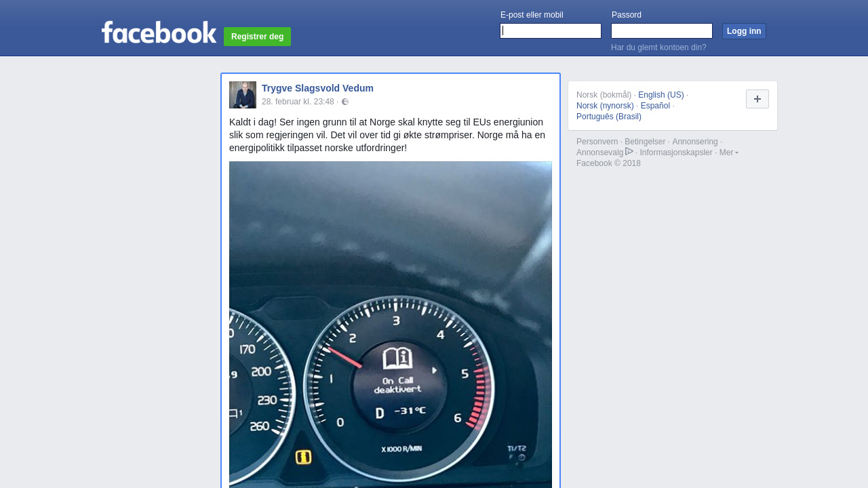Click the Registrer deg button

(257, 37)
